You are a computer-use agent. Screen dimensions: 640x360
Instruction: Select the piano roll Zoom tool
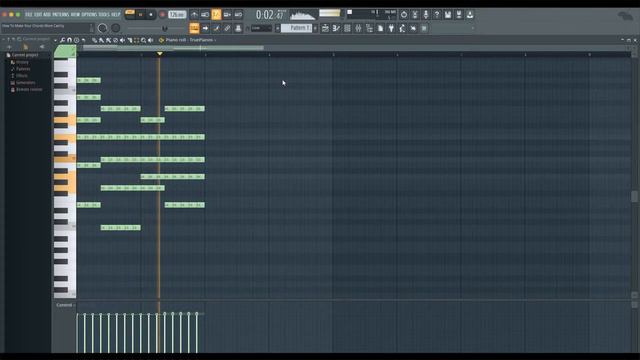(x=144, y=40)
